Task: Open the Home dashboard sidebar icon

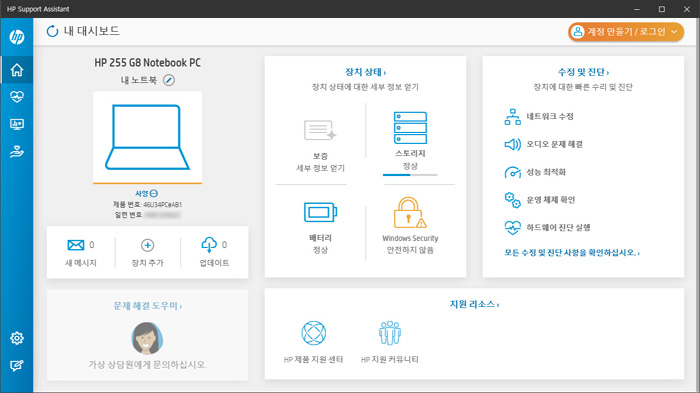Action: coord(17,70)
